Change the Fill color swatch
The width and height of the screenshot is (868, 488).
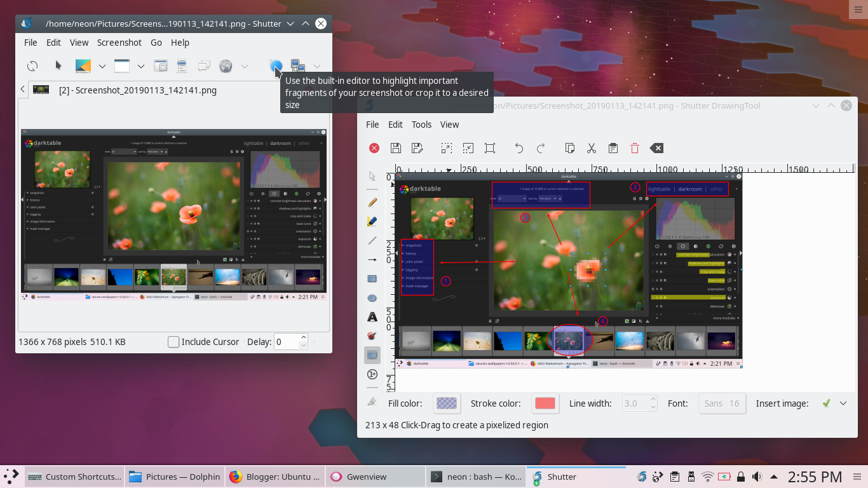pyautogui.click(x=447, y=403)
